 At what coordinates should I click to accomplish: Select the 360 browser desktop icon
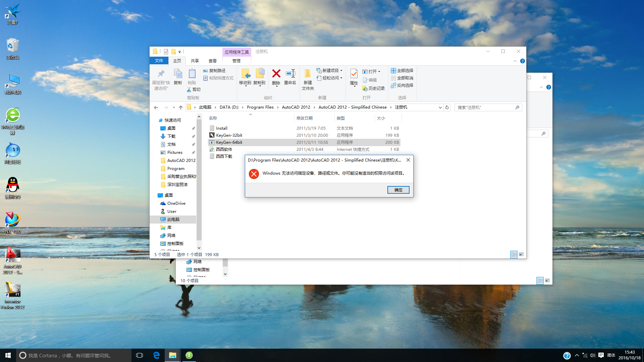click(x=13, y=121)
